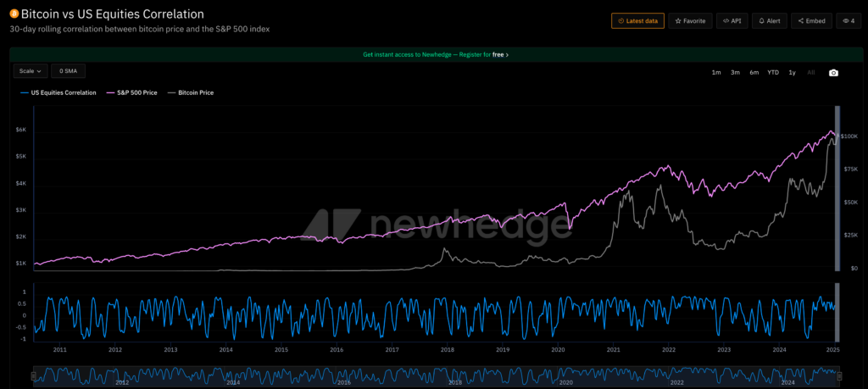The height and width of the screenshot is (389, 868).
Task: Click the 2011 label on x-axis
Action: coord(60,350)
